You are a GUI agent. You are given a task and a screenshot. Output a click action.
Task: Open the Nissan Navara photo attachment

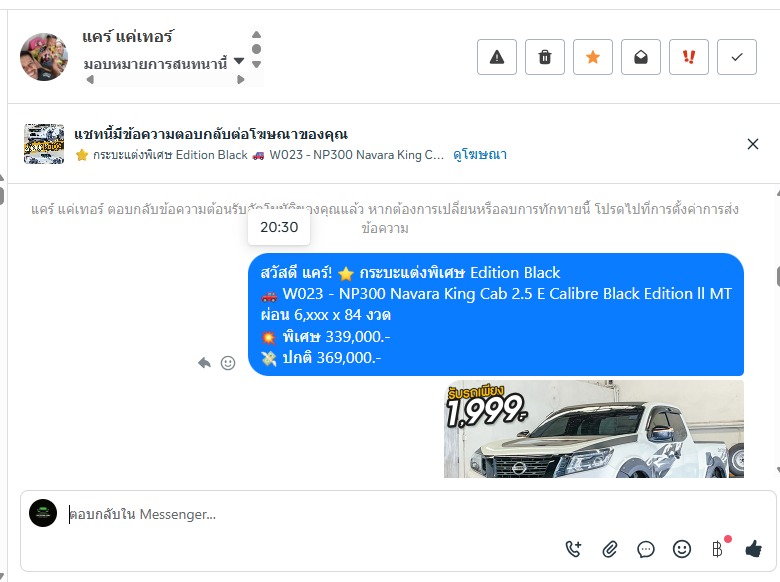(593, 429)
